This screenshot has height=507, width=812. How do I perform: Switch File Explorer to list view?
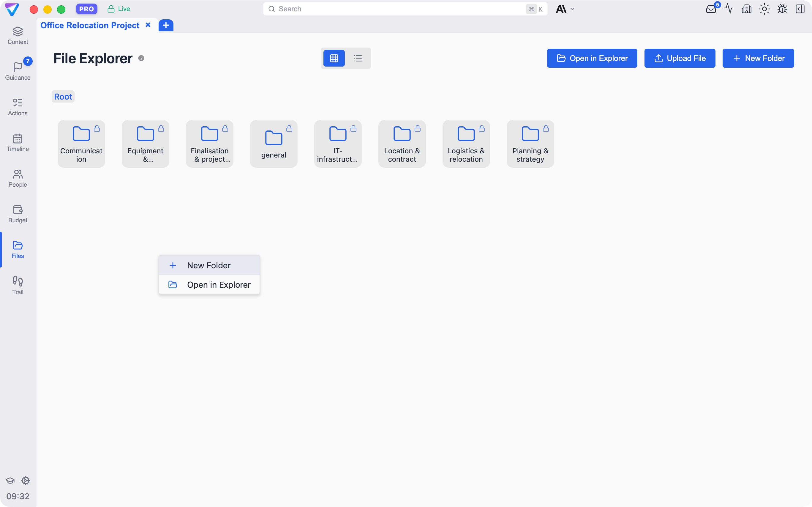point(358,58)
